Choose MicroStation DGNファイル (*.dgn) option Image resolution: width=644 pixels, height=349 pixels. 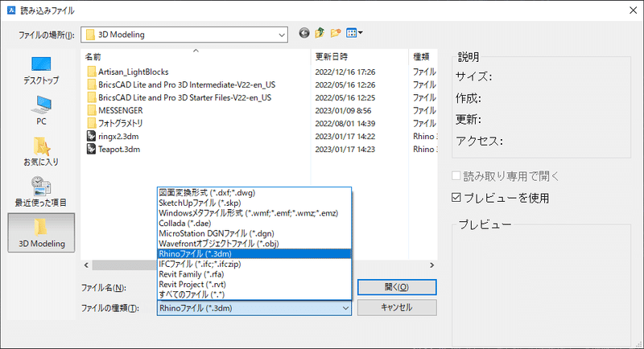pos(254,233)
